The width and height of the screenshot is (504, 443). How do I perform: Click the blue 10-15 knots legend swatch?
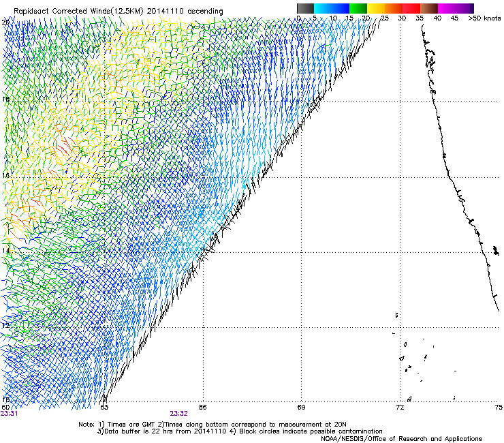[341, 8]
